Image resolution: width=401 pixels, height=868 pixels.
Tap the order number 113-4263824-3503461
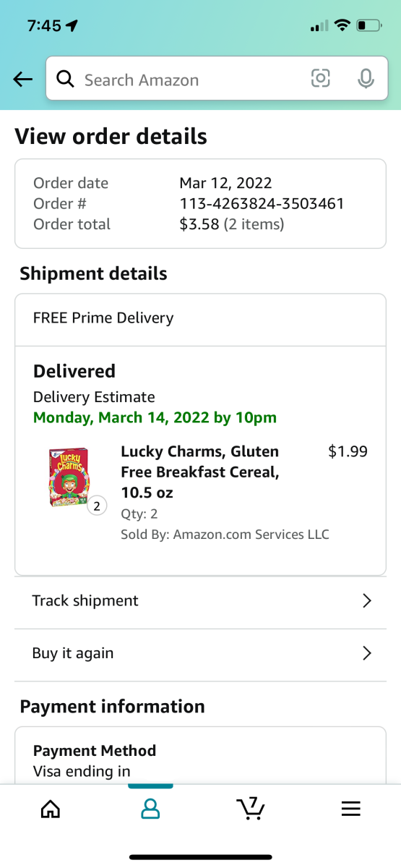coord(262,204)
